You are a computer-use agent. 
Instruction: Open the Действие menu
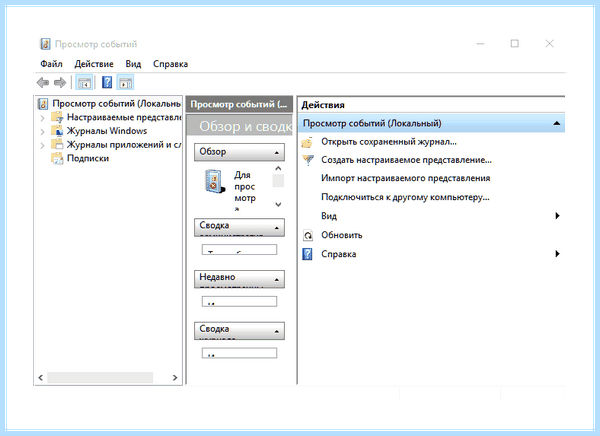coord(94,64)
